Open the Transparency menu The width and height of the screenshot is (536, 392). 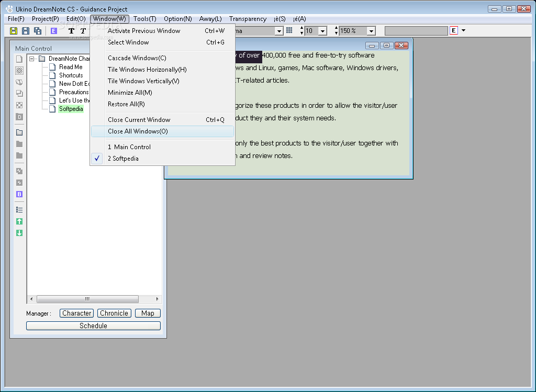(x=248, y=19)
